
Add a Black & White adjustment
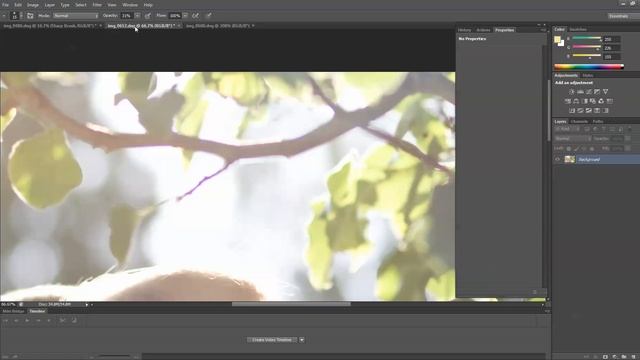pos(584,101)
